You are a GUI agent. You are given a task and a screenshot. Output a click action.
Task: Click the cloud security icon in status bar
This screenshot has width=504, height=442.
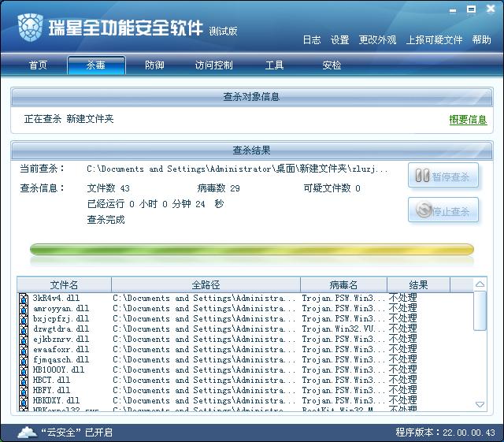point(27,432)
